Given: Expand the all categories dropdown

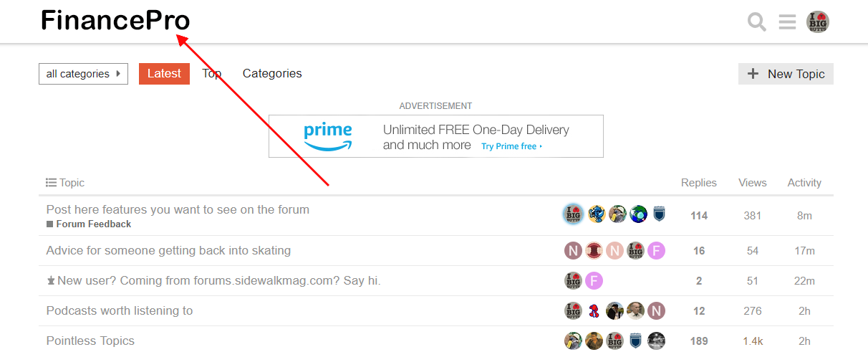Looking at the screenshot, I should [x=83, y=74].
